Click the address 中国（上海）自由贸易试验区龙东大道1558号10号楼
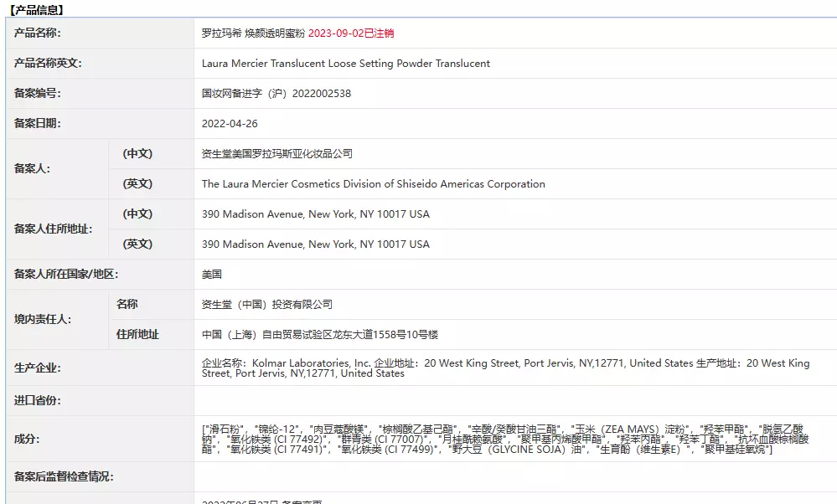837x504 pixels. point(320,334)
